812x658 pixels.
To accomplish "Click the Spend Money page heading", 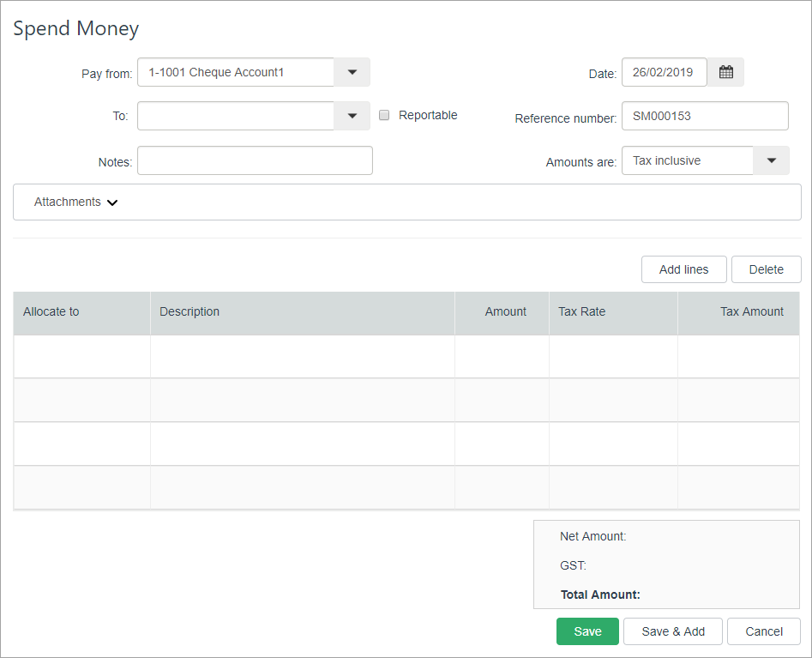I will pyautogui.click(x=76, y=28).
